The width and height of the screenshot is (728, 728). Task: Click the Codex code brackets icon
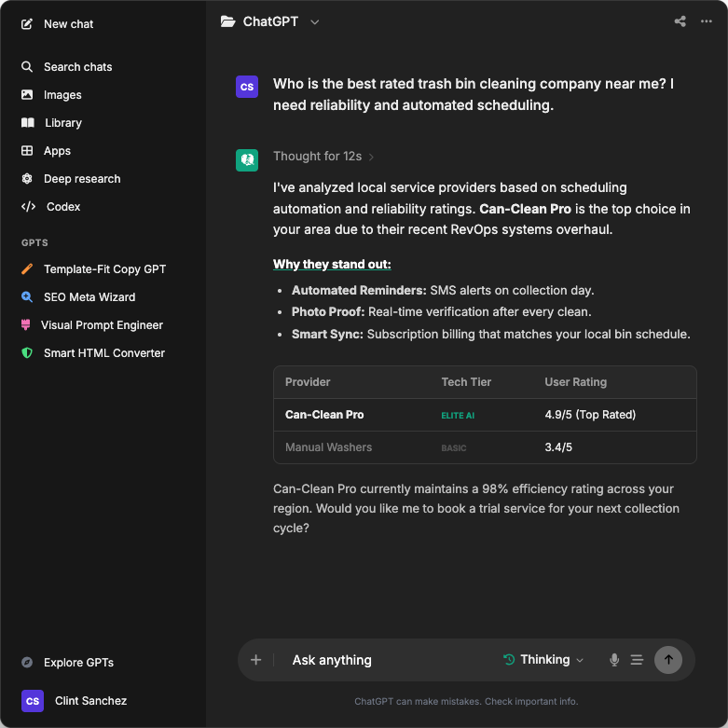pyautogui.click(x=28, y=207)
